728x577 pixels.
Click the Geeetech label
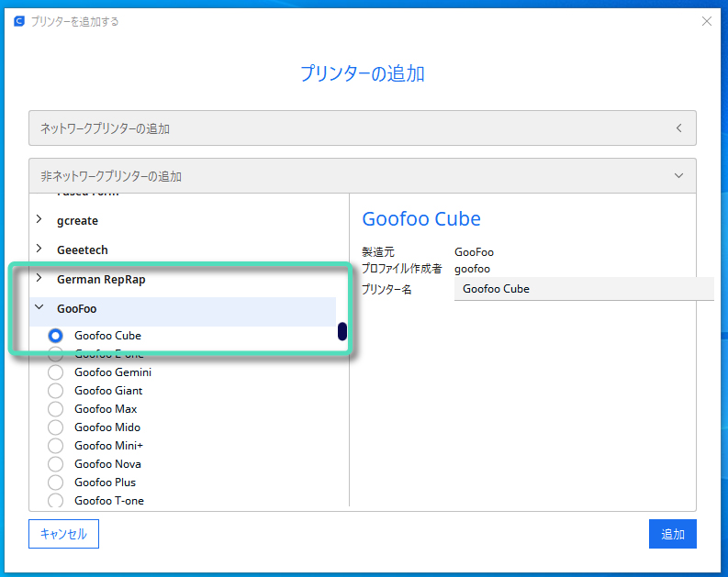coord(83,250)
